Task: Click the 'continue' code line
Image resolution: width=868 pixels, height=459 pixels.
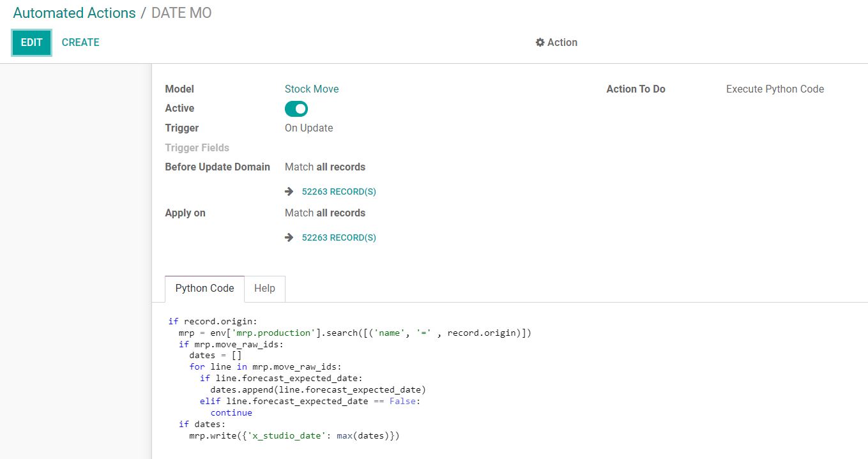Action: [231, 412]
